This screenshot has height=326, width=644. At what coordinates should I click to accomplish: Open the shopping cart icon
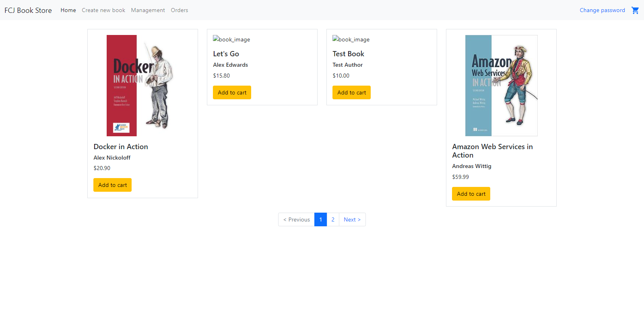click(635, 10)
